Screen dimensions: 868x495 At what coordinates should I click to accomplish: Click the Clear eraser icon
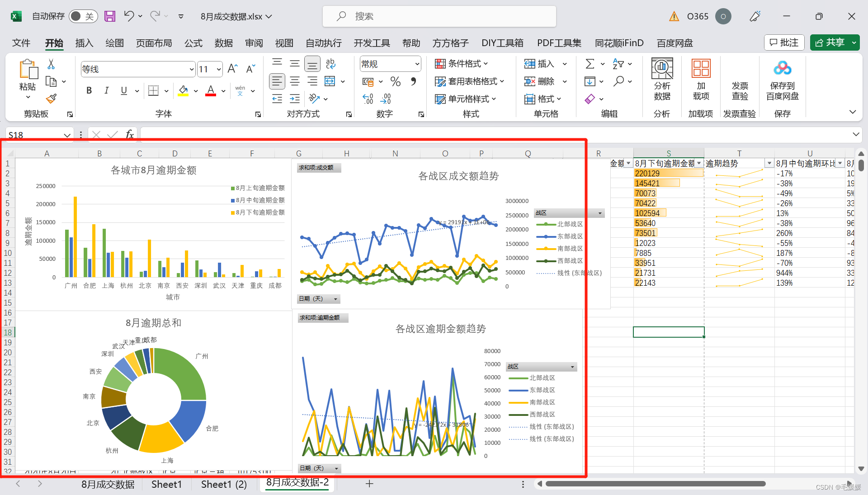[590, 99]
